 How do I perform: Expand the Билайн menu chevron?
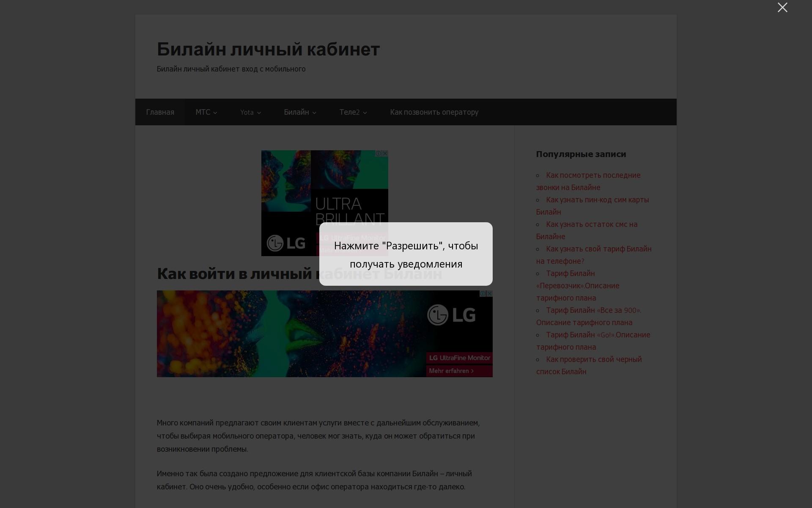point(314,113)
